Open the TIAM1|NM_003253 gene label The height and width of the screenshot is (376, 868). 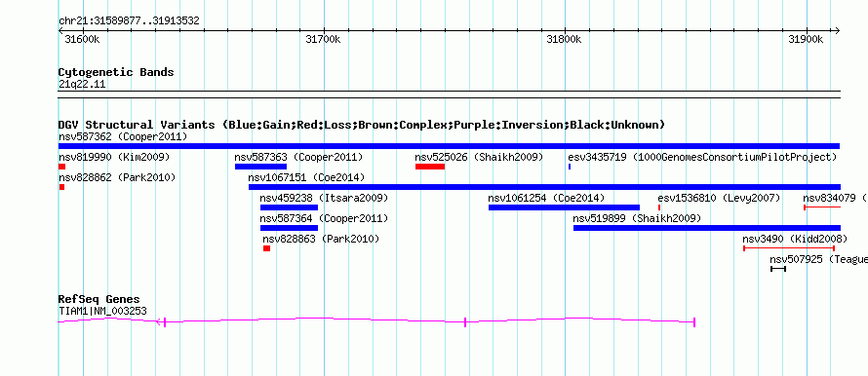click(102, 312)
